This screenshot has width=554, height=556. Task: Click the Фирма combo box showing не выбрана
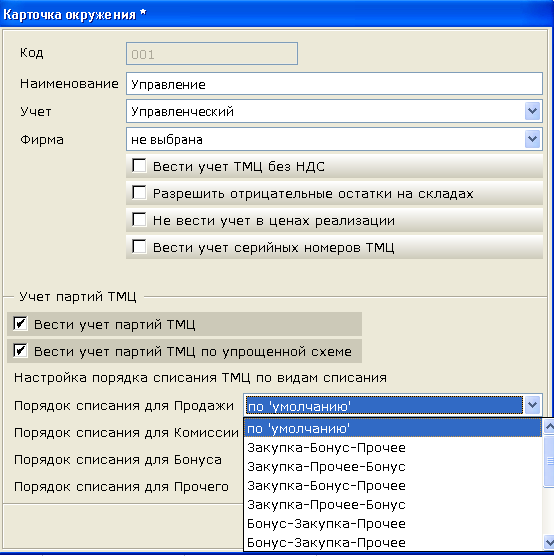(334, 139)
